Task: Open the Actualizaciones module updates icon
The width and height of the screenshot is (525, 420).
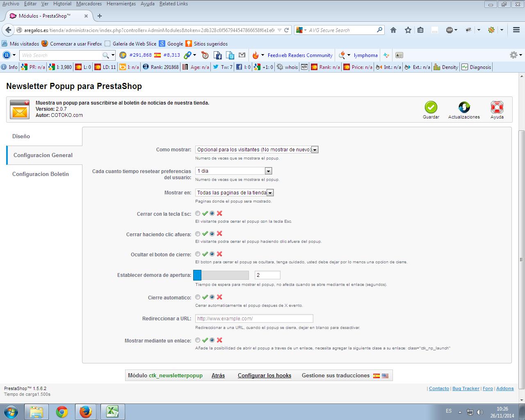Action: (464, 107)
